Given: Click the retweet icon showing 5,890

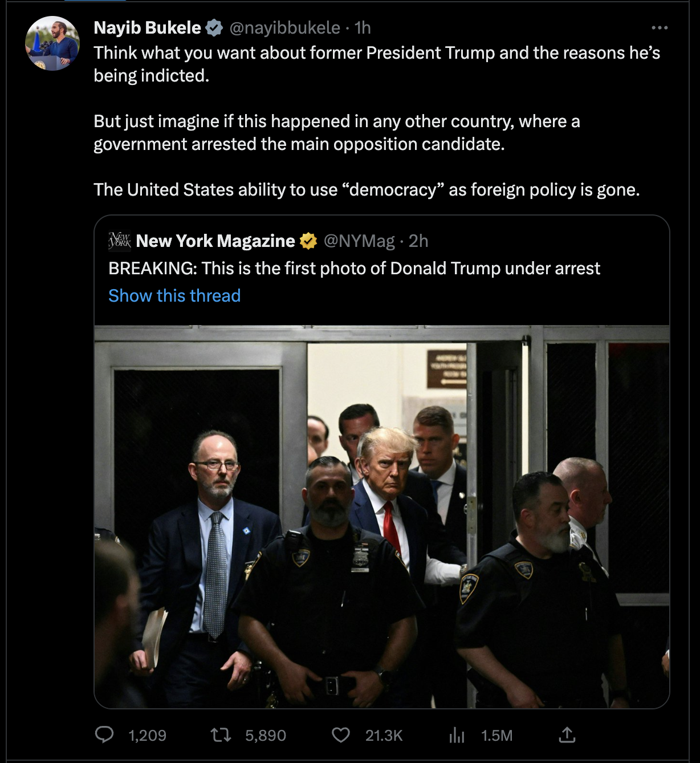Looking at the screenshot, I should (221, 735).
